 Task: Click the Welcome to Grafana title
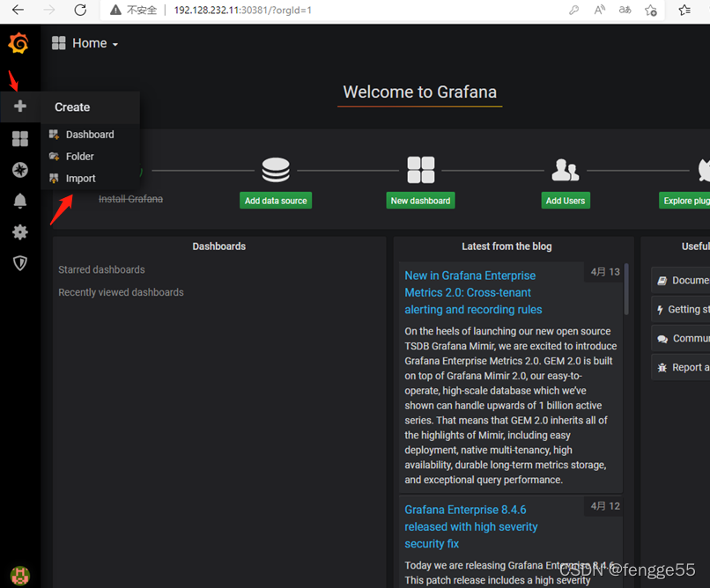pos(420,92)
